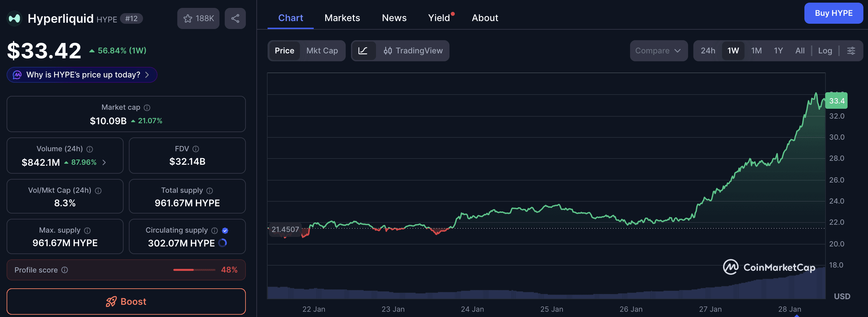Enable logarithmic scale with Log toggle
Viewport: 868px width, 317px height.
(x=825, y=50)
